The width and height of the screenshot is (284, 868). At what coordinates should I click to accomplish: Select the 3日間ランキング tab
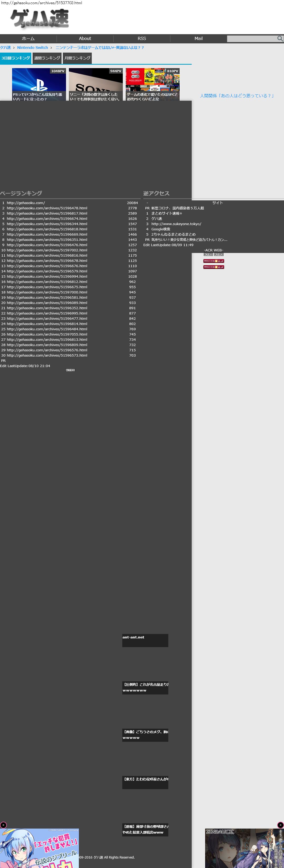[16, 58]
